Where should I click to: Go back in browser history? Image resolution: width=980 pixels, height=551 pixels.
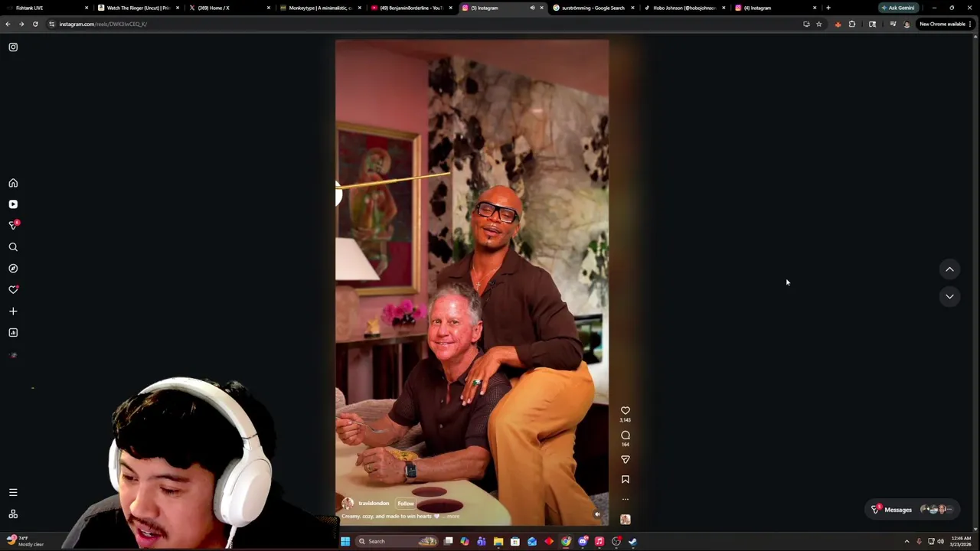click(8, 24)
